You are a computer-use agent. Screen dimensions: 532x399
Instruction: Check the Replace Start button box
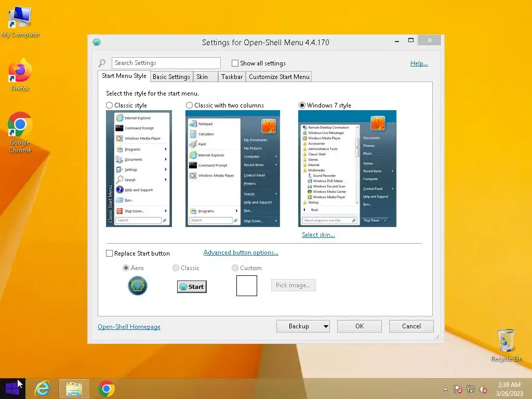[x=109, y=254]
